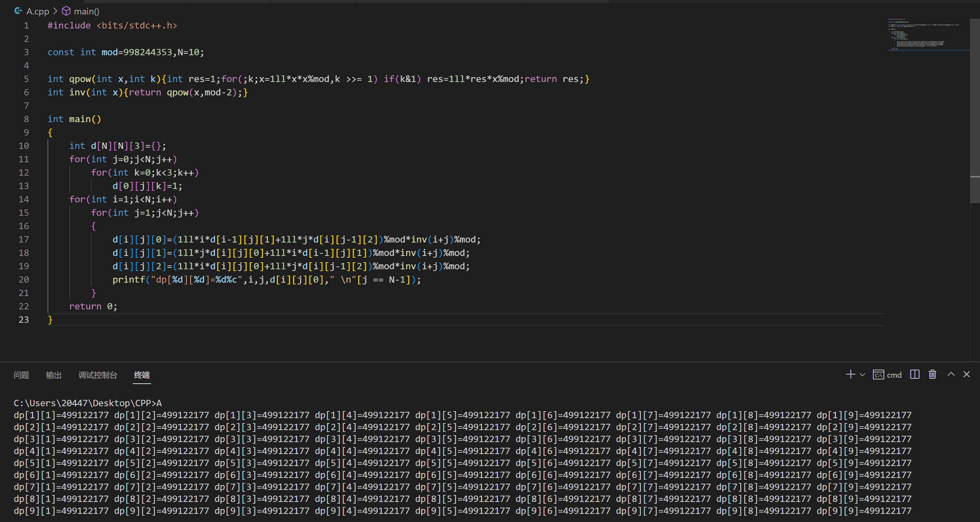Click the cmd terminal label
The image size is (980, 522).
pos(894,375)
